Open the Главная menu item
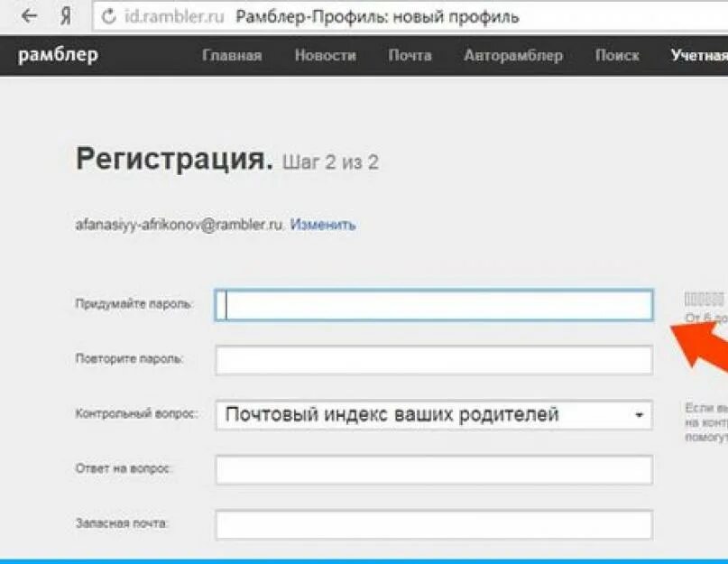Screen dimensions: 728x564 click(232, 56)
